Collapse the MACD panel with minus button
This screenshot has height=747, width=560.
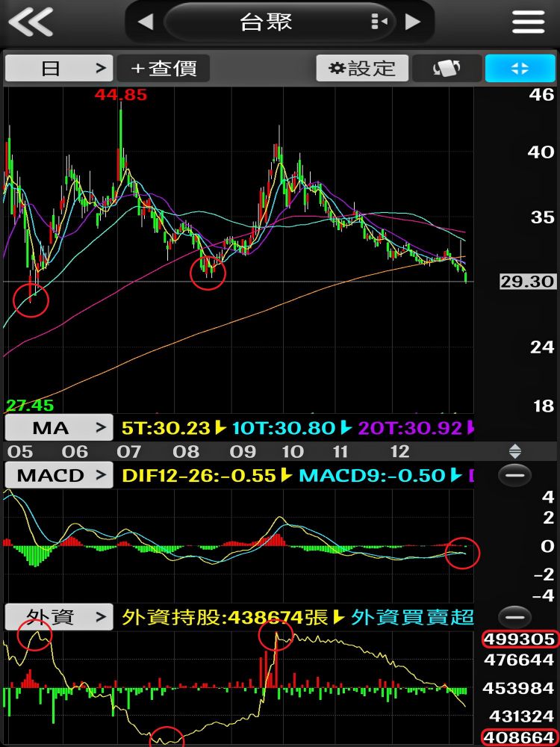click(514, 475)
